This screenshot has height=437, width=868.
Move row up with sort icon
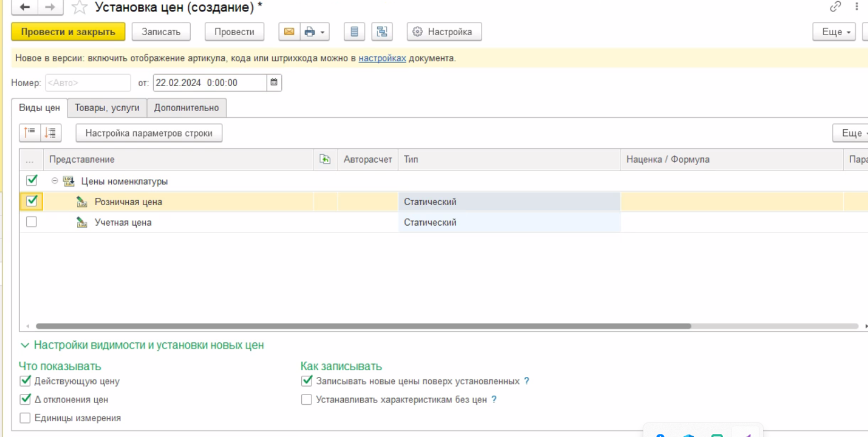(30, 132)
